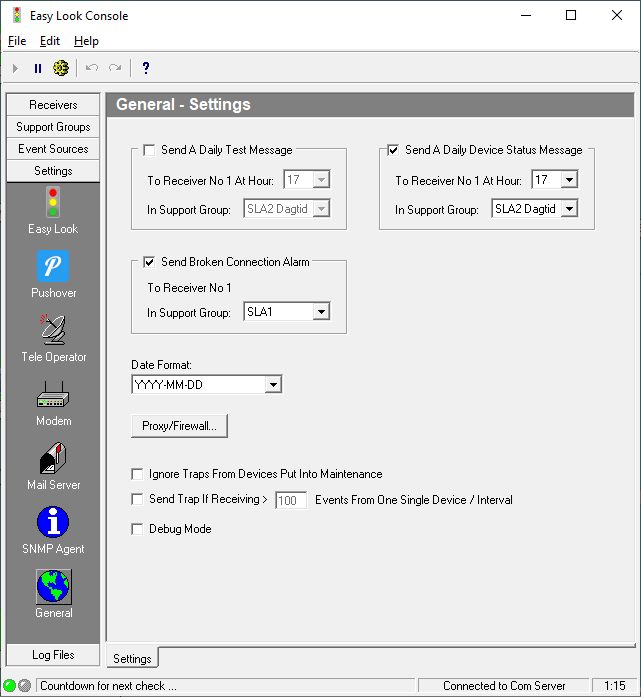Click the Help question mark icon

pyautogui.click(x=145, y=68)
